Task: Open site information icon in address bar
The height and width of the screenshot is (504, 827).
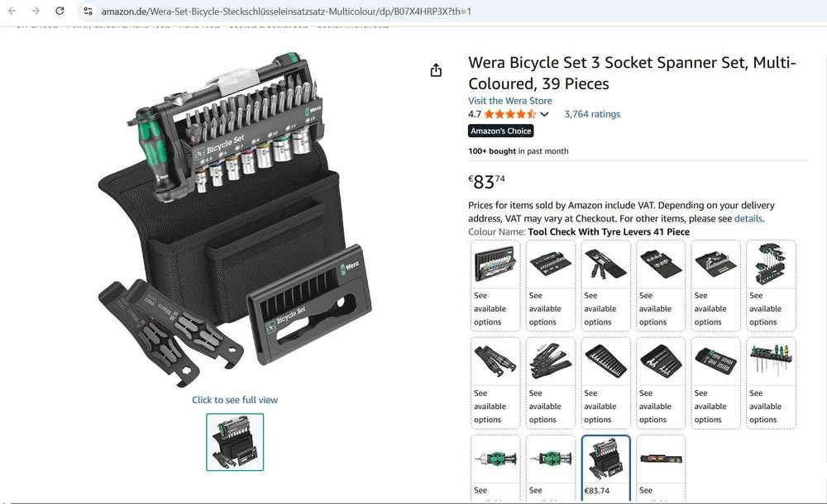Action: pyautogui.click(x=88, y=12)
